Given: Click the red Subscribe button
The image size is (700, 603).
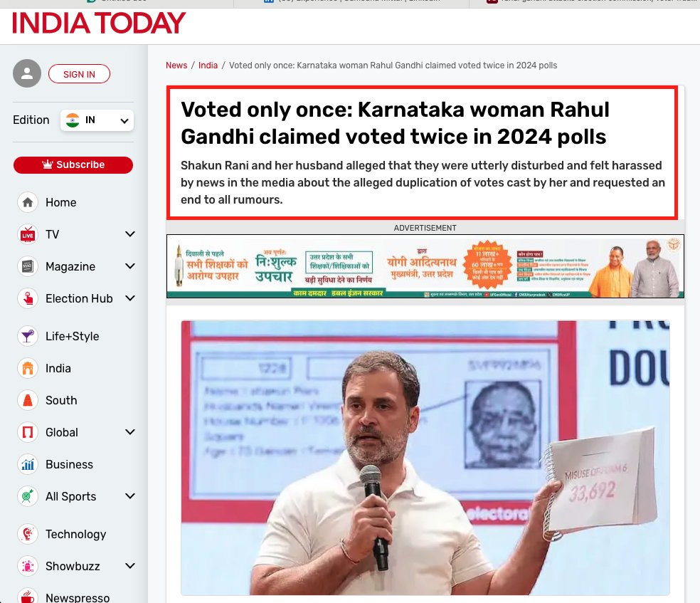Looking at the screenshot, I should click(73, 165).
